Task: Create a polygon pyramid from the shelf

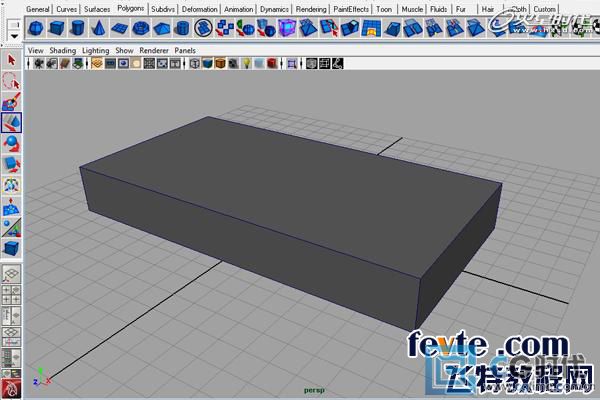Action: click(x=161, y=28)
